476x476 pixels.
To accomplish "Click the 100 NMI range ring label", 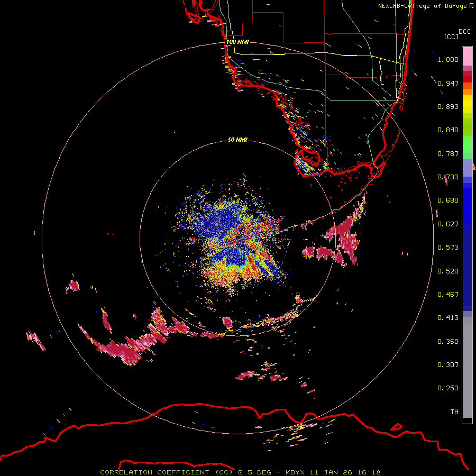I will click(x=237, y=42).
